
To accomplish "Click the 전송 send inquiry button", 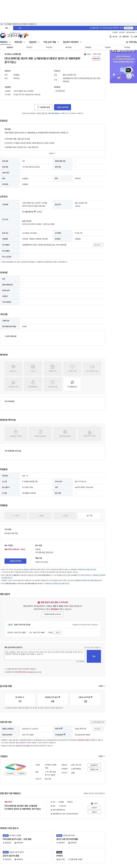I will (x=94, y=656).
